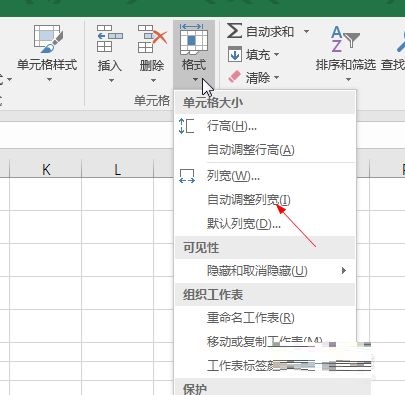Expand the arrow next to 填充

(276, 54)
